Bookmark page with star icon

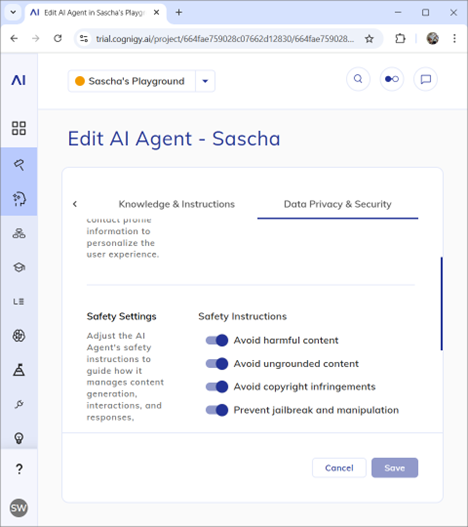click(369, 39)
